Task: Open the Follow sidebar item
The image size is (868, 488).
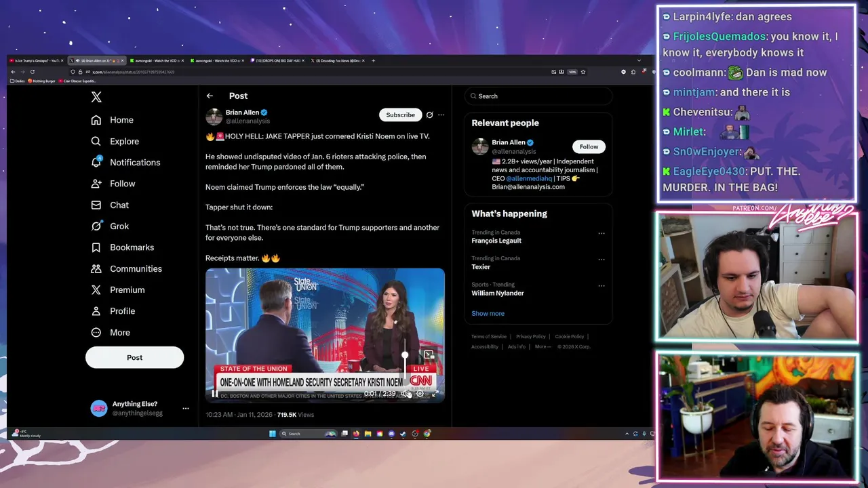Action: [113, 184]
